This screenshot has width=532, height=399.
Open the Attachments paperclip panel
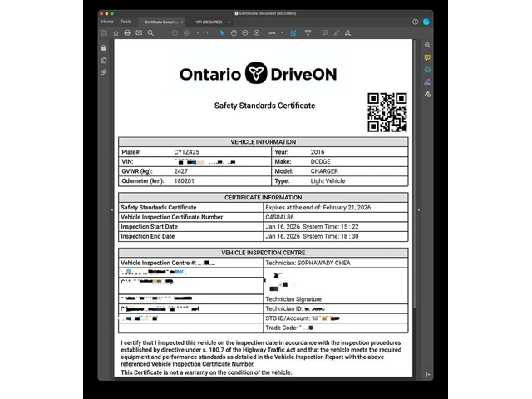(104, 72)
